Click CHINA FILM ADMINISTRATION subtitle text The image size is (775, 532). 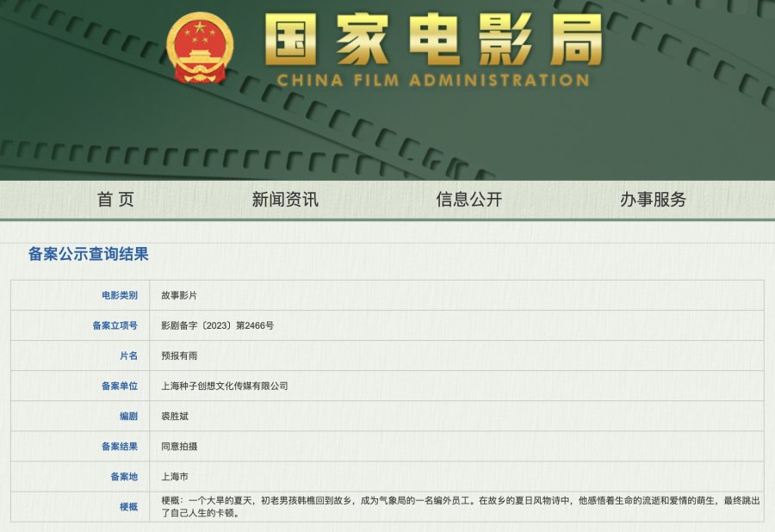pos(433,81)
